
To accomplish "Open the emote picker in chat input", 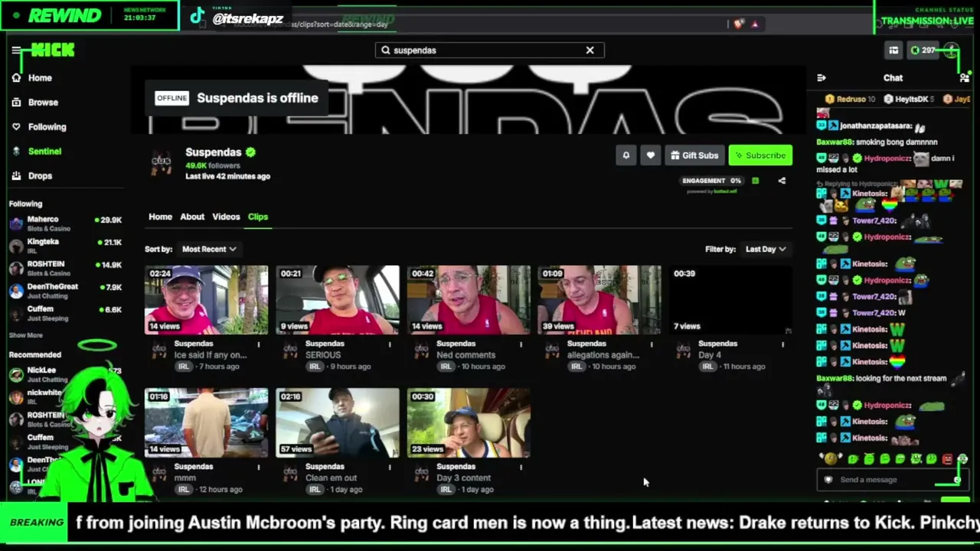I will 957,480.
